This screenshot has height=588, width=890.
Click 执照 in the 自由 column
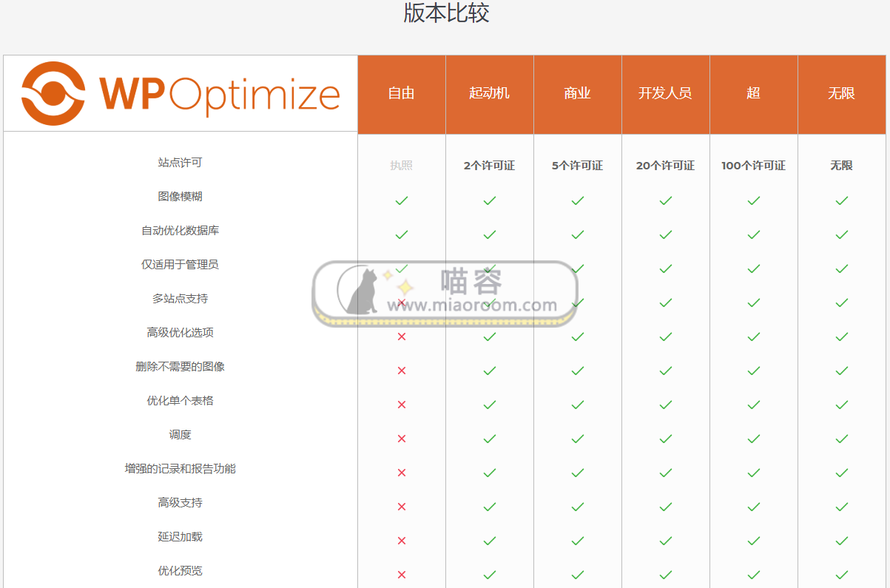(x=402, y=166)
